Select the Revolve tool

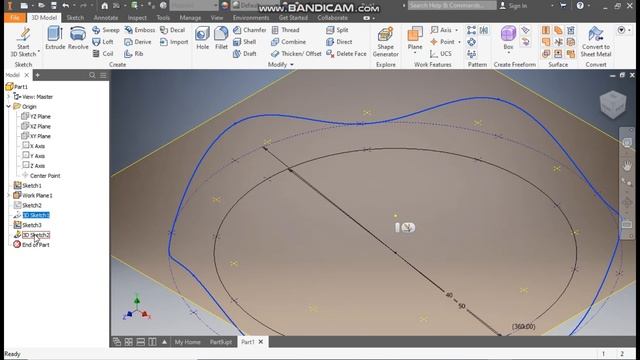[x=78, y=38]
